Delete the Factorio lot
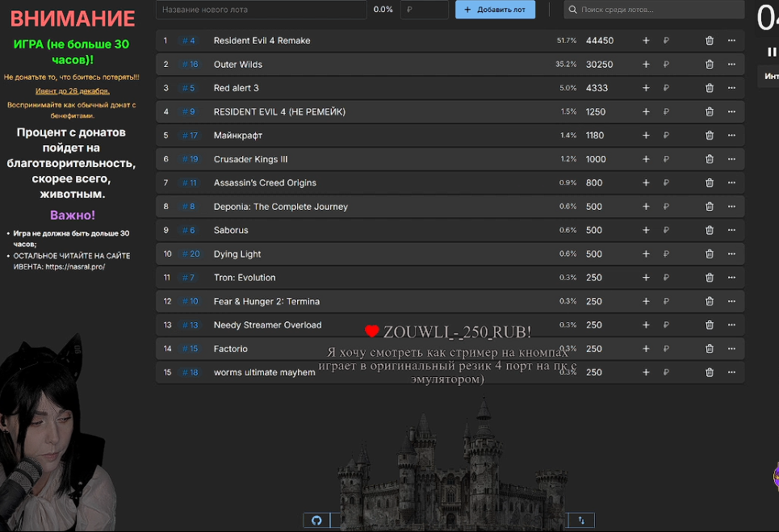The image size is (779, 532). (710, 349)
